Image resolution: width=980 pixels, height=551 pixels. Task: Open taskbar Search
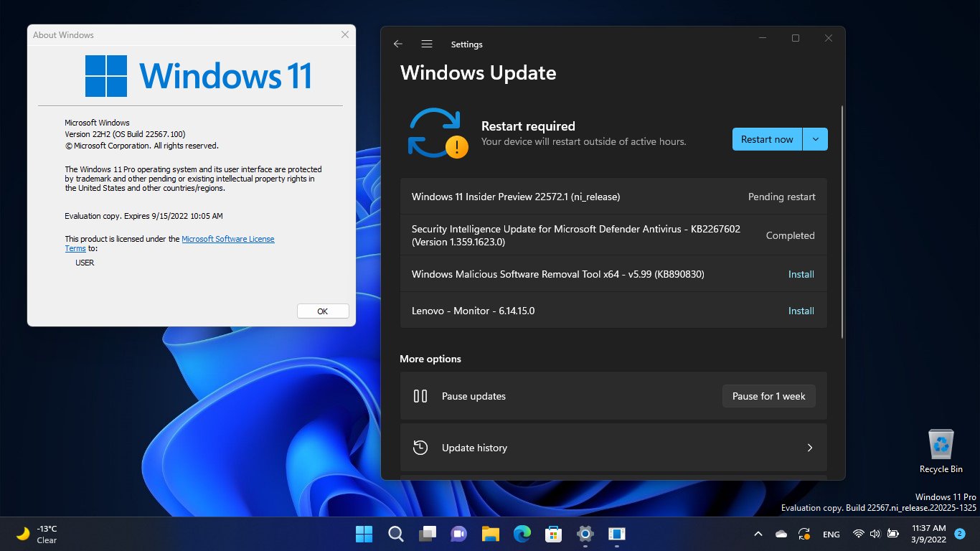pyautogui.click(x=395, y=534)
